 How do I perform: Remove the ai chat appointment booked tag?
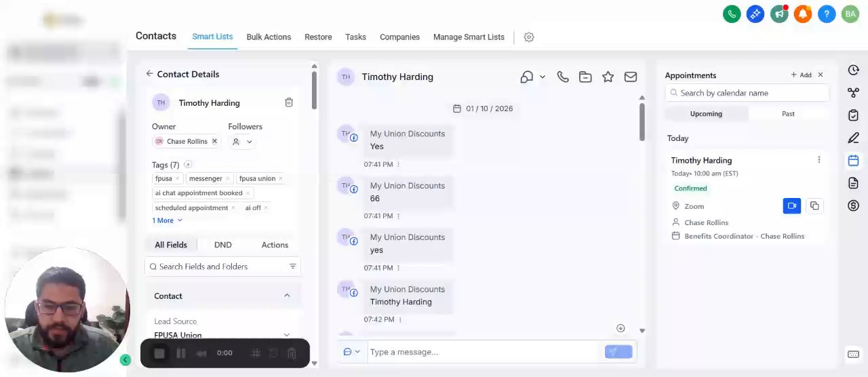click(x=248, y=193)
